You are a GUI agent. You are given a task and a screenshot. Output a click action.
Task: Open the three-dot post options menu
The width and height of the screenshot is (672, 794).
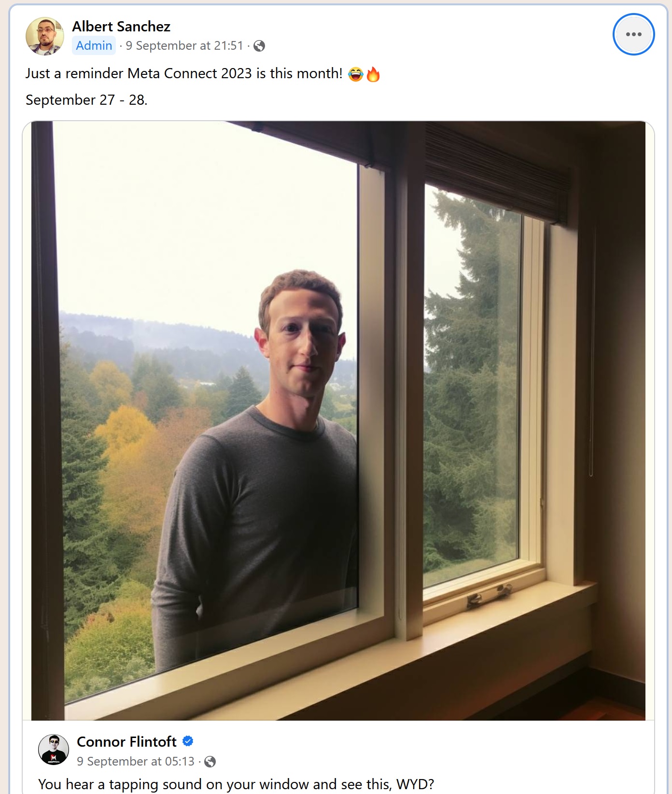(633, 34)
